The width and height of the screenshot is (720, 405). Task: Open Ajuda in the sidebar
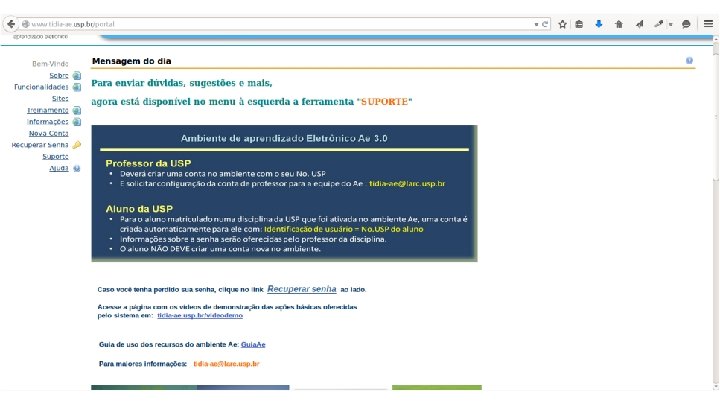point(59,169)
